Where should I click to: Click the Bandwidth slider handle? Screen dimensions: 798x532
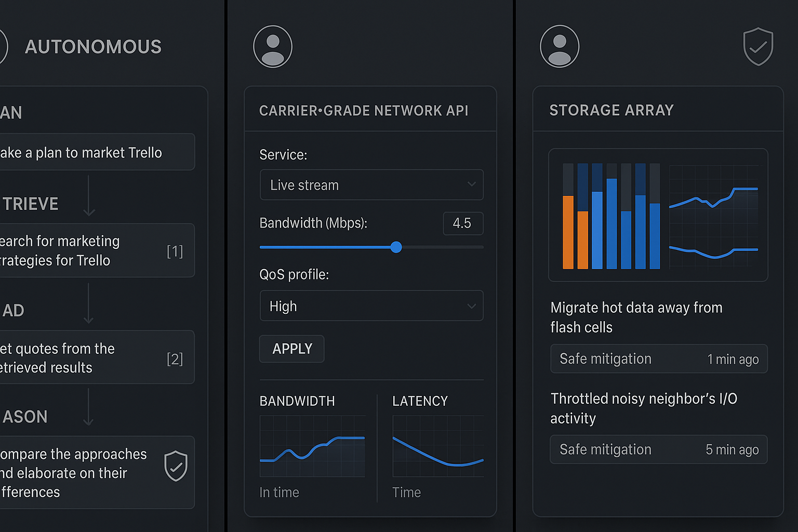396,247
